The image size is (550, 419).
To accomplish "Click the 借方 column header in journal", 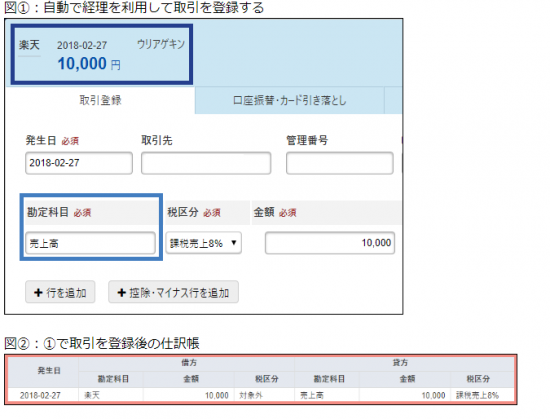I will (189, 363).
